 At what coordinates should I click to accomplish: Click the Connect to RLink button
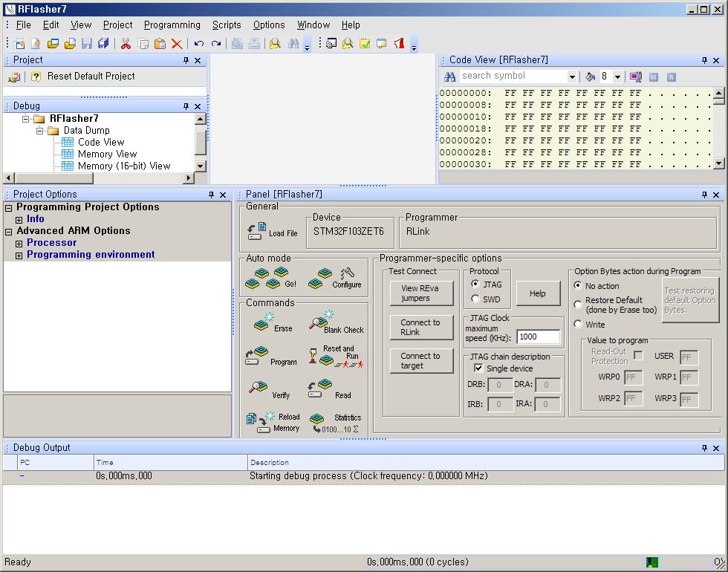[x=420, y=328]
